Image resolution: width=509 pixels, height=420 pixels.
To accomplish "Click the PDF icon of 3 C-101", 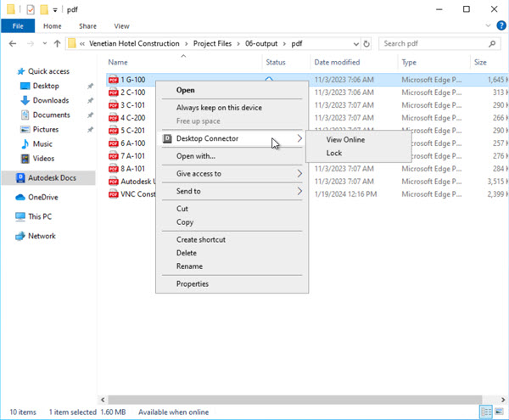I will point(114,105).
